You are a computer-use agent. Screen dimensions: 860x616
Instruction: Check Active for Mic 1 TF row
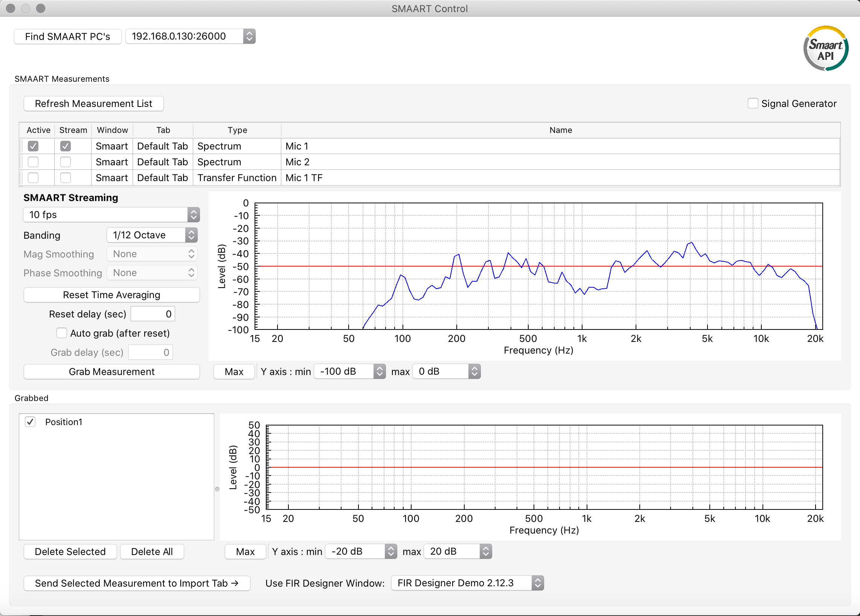pyautogui.click(x=33, y=178)
